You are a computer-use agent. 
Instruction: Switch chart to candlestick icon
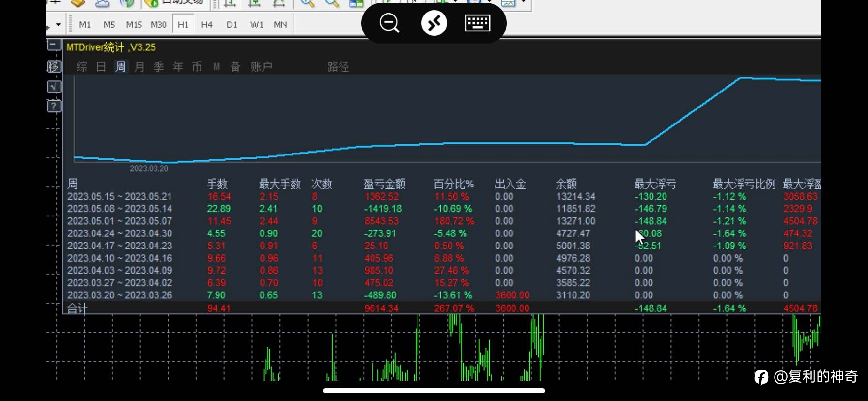(254, 3)
